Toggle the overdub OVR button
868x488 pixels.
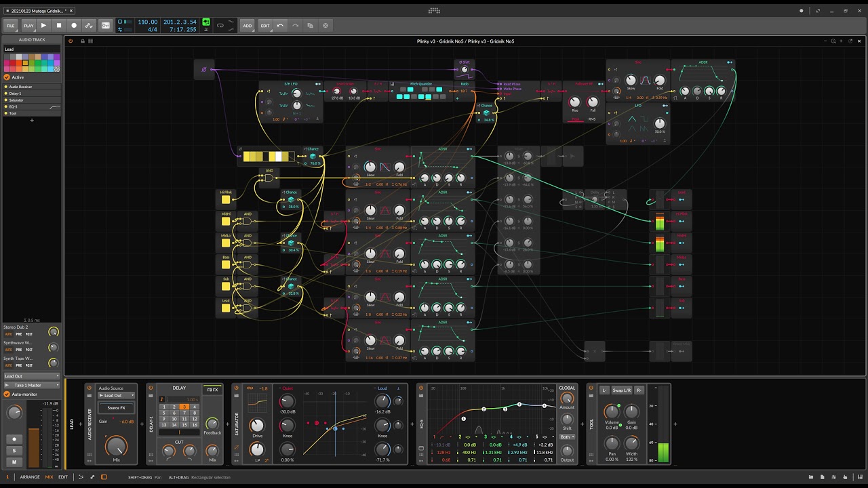pos(106,26)
